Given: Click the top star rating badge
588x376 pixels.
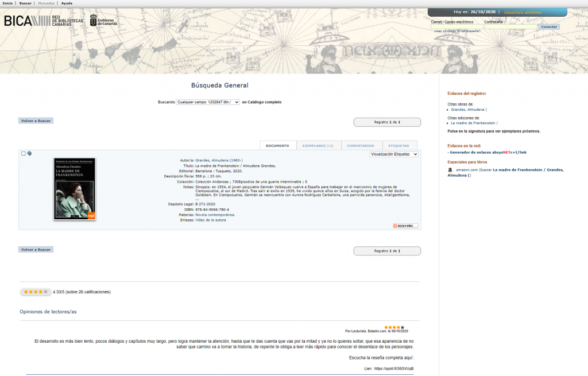Looking at the screenshot, I should click(x=35, y=292).
